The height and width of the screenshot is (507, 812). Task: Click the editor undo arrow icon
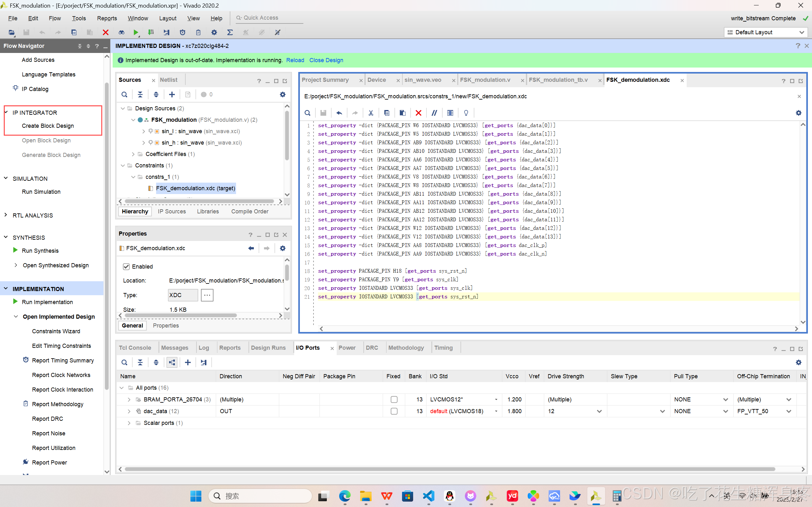pyautogui.click(x=339, y=113)
